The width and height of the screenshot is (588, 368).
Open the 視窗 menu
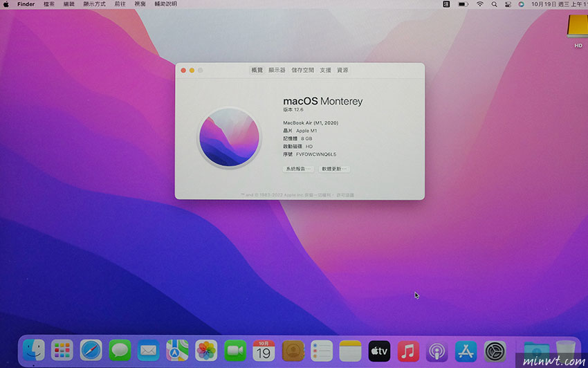tap(140, 4)
